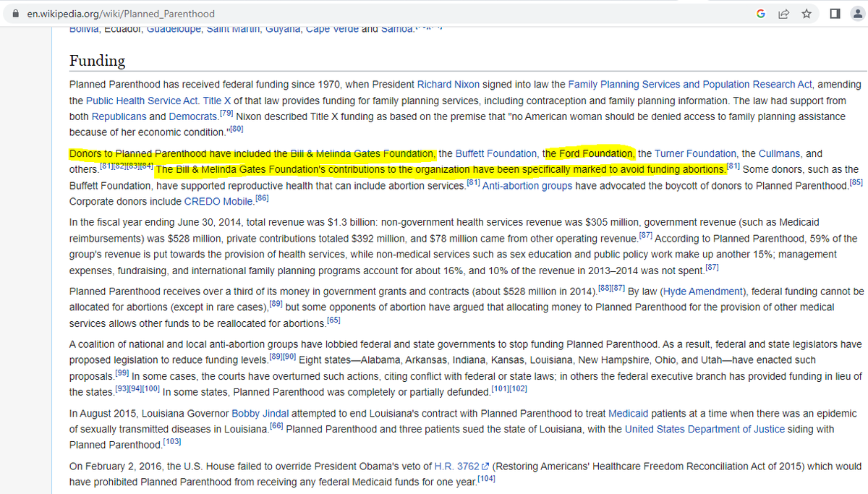
Task: Open the Democrats link
Action: (x=194, y=116)
